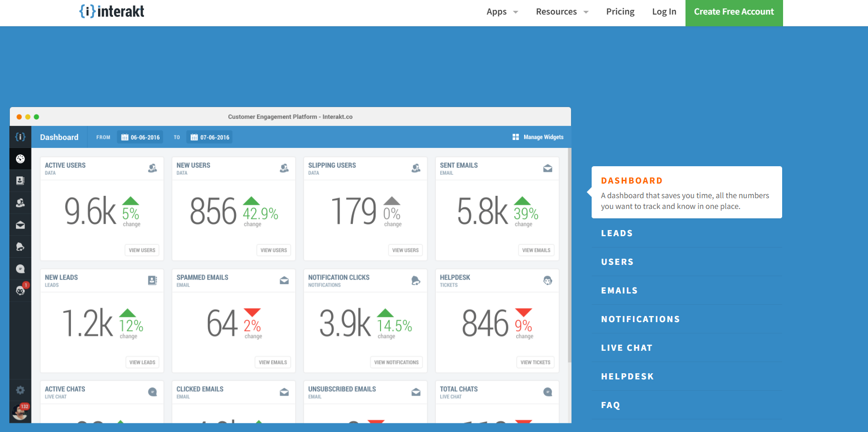Expand the Resources dropdown menu
Viewport: 868px width, 432px height.
tap(562, 12)
